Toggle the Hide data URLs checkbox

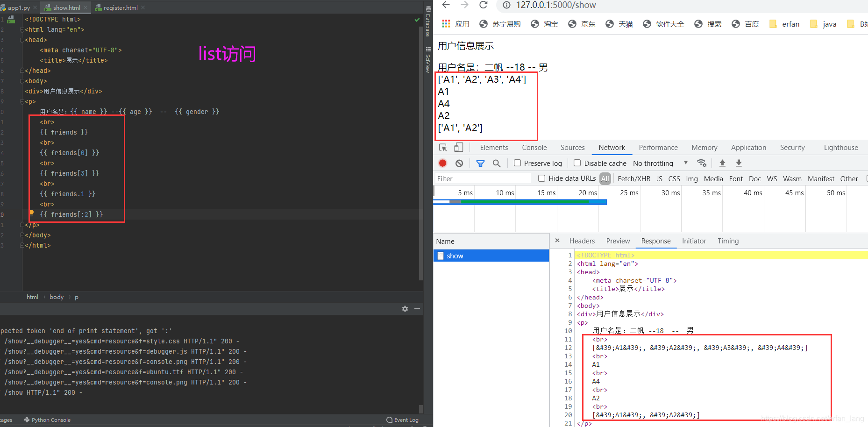coord(541,178)
